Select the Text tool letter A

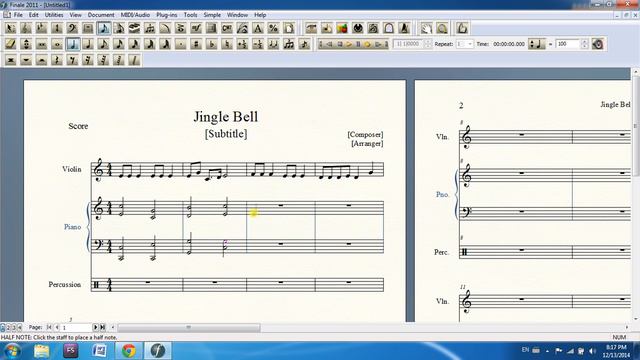(258, 28)
